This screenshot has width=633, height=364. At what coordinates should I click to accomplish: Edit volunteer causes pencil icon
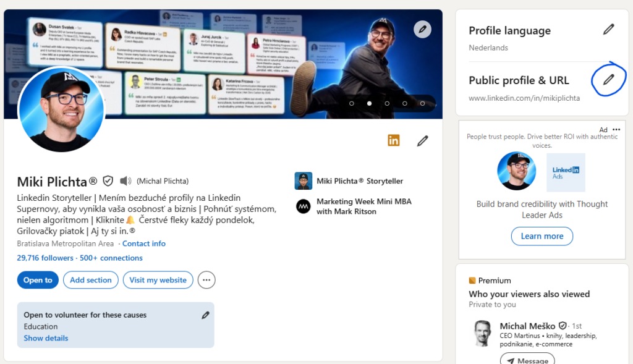point(205,315)
